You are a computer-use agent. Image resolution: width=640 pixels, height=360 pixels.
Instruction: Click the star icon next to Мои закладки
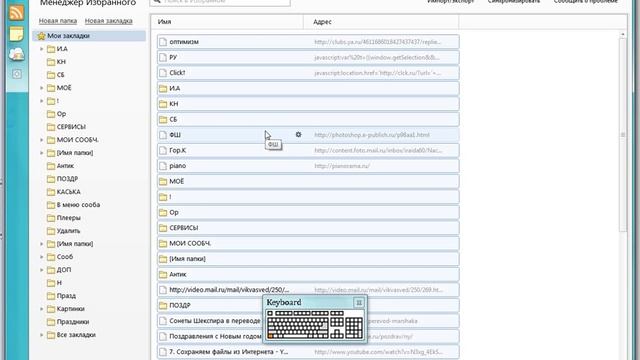coord(41,36)
